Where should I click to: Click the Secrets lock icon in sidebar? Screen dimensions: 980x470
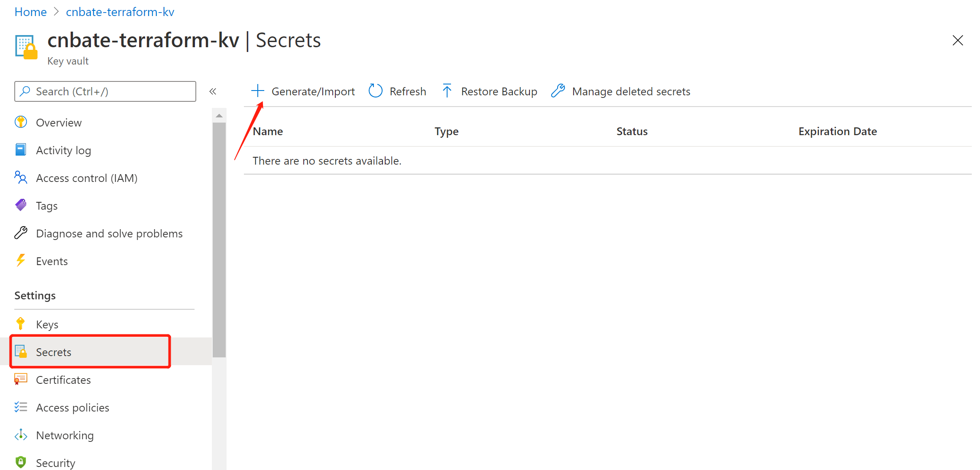coord(21,351)
